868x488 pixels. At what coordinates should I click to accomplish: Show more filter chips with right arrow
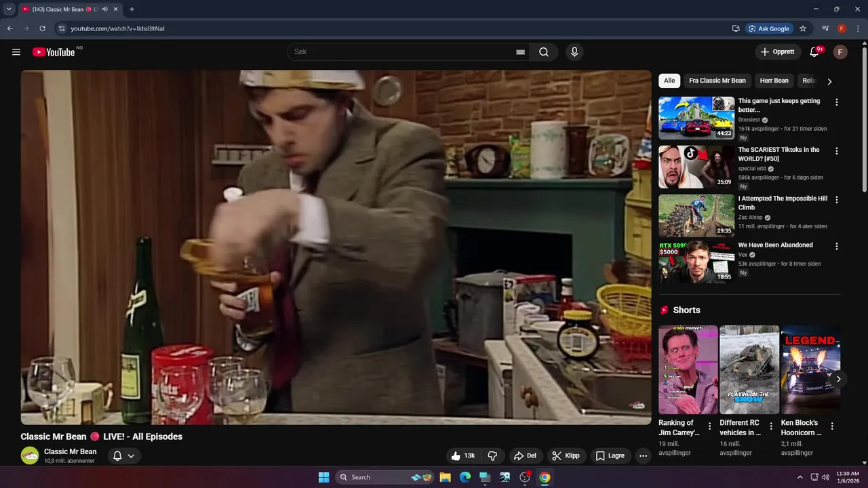829,81
